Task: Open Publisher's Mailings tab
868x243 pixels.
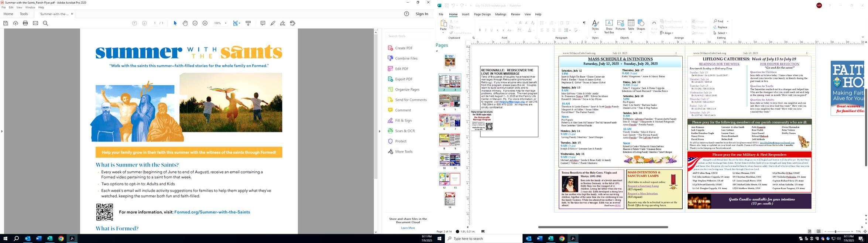Action: pos(501,14)
